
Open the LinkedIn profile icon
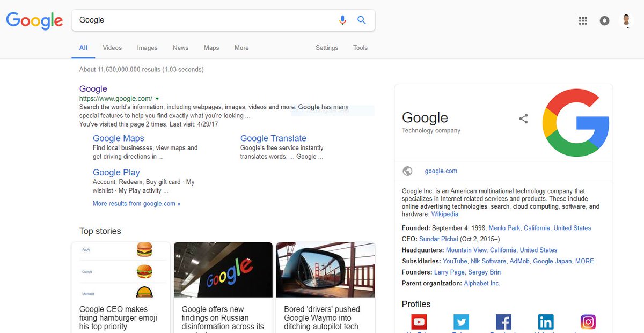546,322
